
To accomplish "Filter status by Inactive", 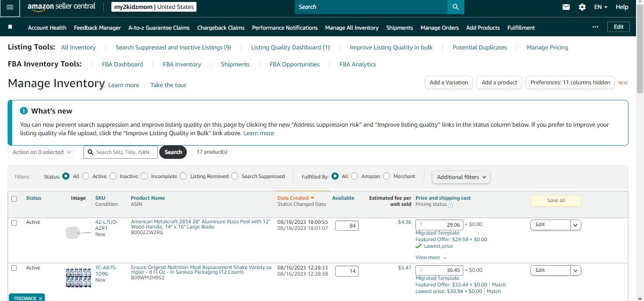I will [x=113, y=176].
